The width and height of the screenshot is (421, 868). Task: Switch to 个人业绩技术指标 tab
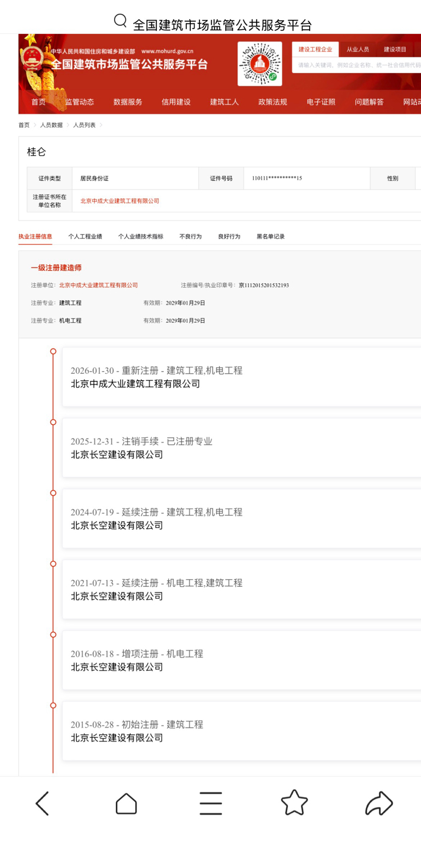pos(140,237)
